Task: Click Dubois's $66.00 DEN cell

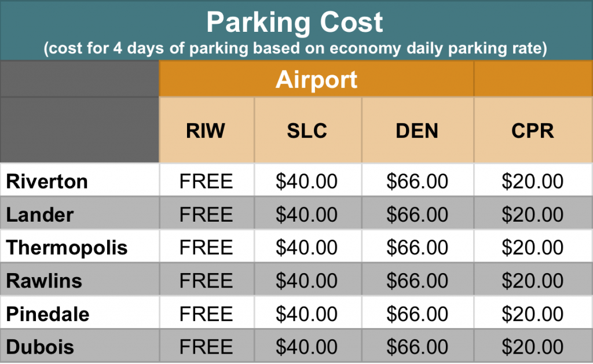Action: point(418,345)
